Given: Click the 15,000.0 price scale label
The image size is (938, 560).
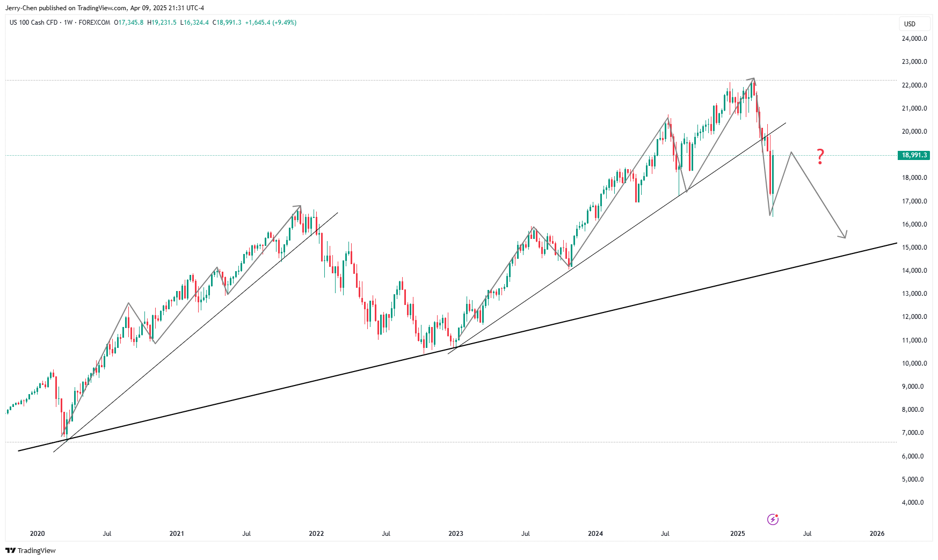Looking at the screenshot, I should (914, 248).
